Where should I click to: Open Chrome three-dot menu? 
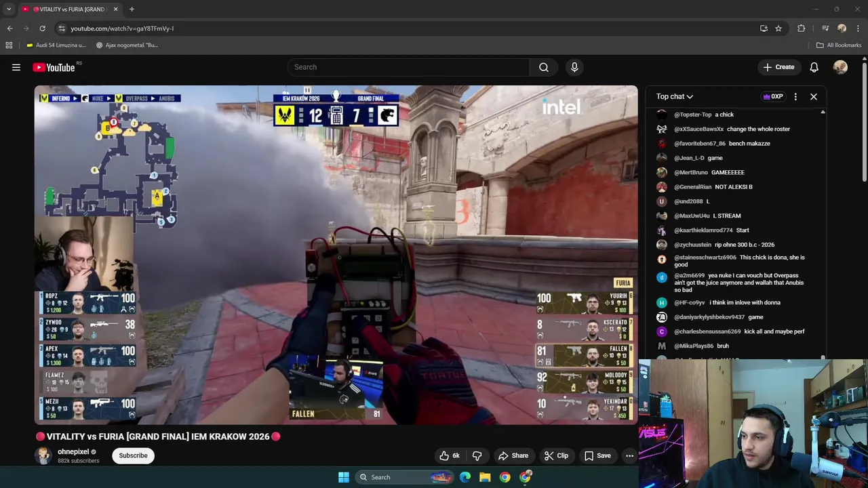coord(859,28)
